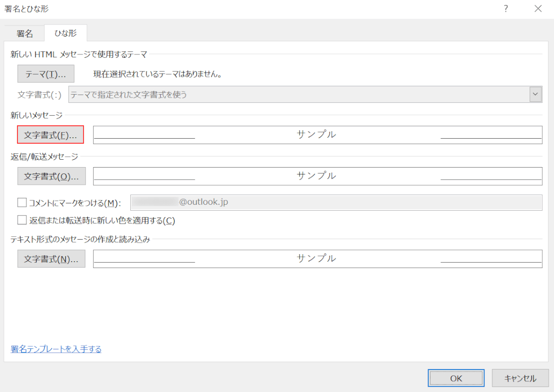Click the 返信/転送メッセージ sample preview
Viewport: 554px width, 392px height.
[x=317, y=176]
